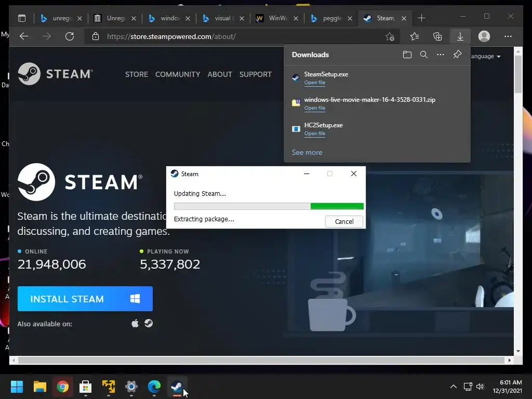Click the Updating Steam progress bar
The width and height of the screenshot is (532, 399).
click(269, 206)
